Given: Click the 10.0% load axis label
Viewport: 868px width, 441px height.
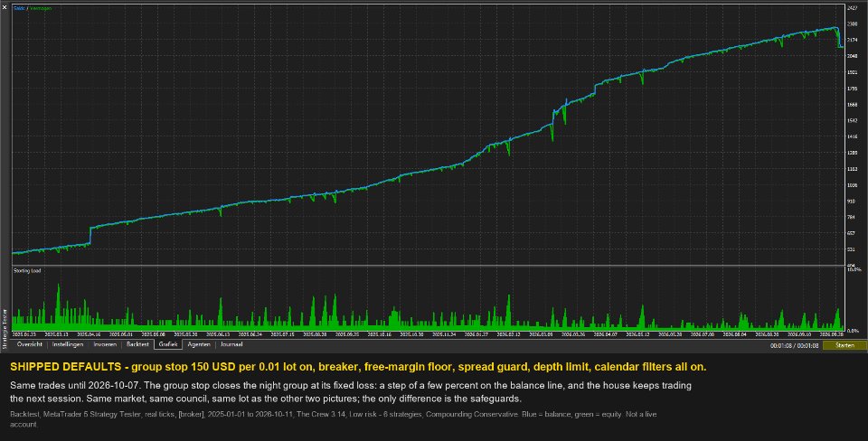Looking at the screenshot, I should (854, 269).
